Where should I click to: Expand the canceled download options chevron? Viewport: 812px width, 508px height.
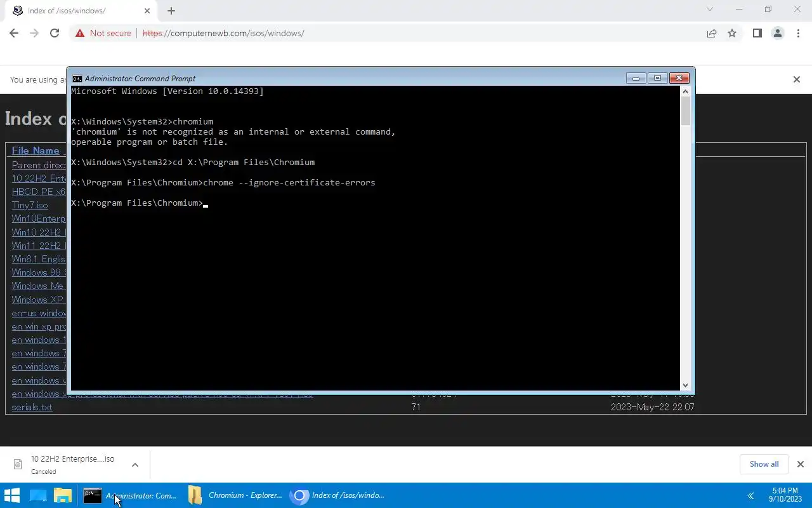tap(135, 465)
